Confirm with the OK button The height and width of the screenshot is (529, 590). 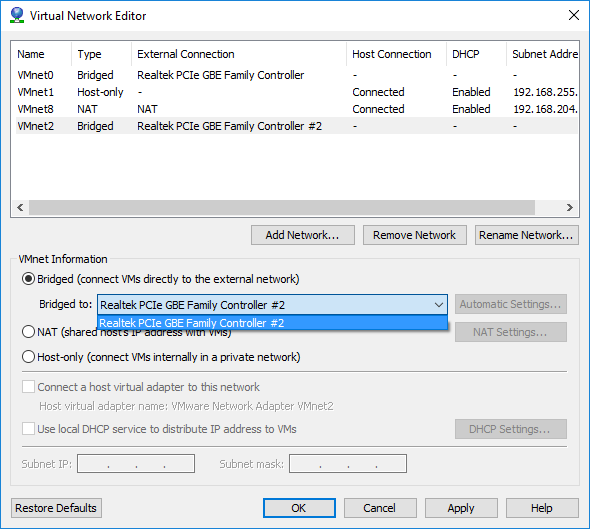pos(299,508)
